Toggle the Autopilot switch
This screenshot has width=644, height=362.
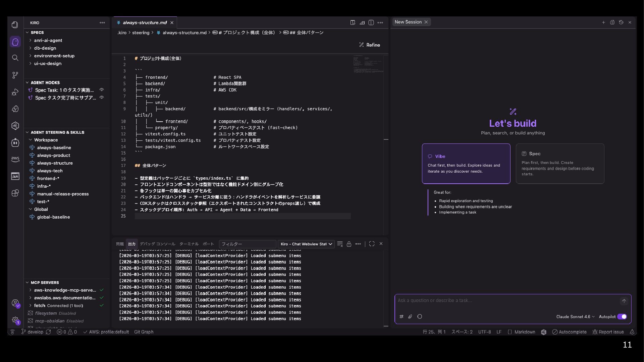point(622,317)
